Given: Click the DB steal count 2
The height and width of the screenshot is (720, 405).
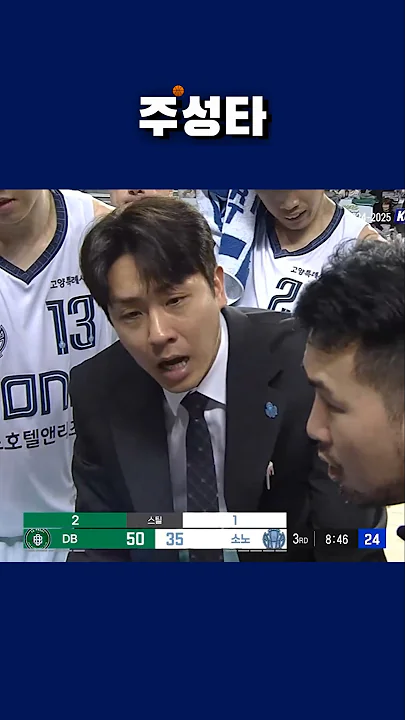Looking at the screenshot, I should [x=75, y=520].
